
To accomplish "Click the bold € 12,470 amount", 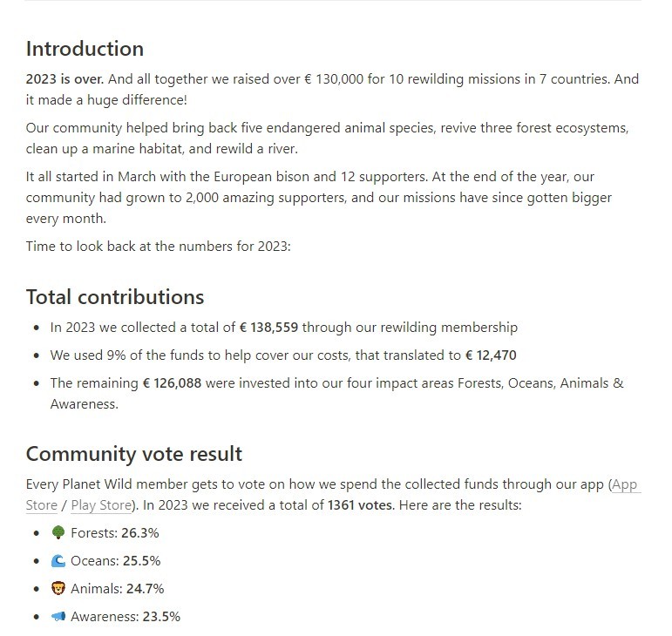I will (x=491, y=355).
